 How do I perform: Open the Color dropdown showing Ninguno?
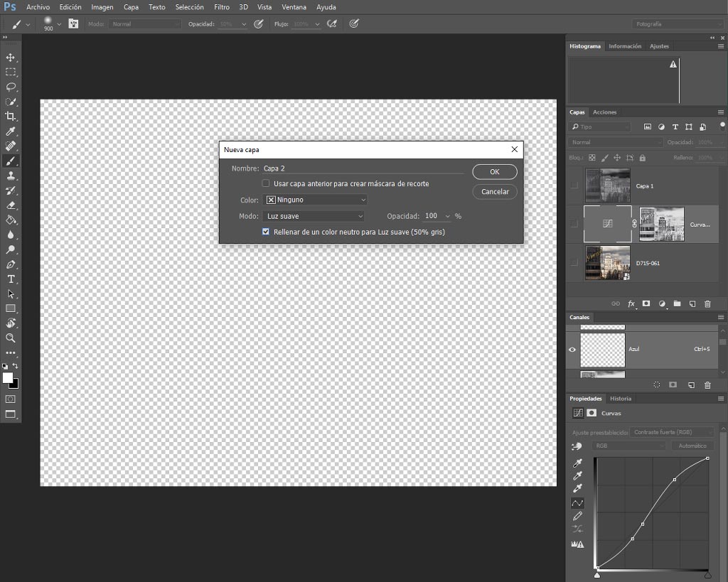click(x=315, y=200)
